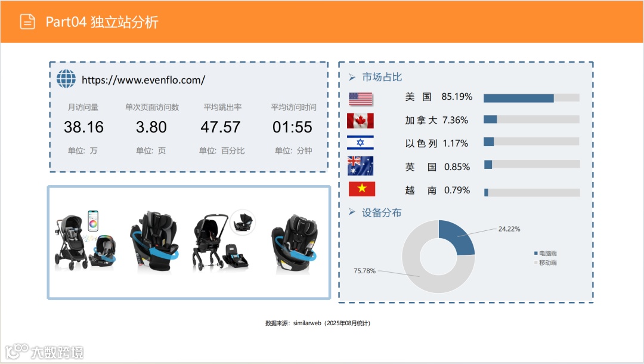Click the arrow marker beside 市场占比
Screen dimensions: 644x364
(352, 77)
